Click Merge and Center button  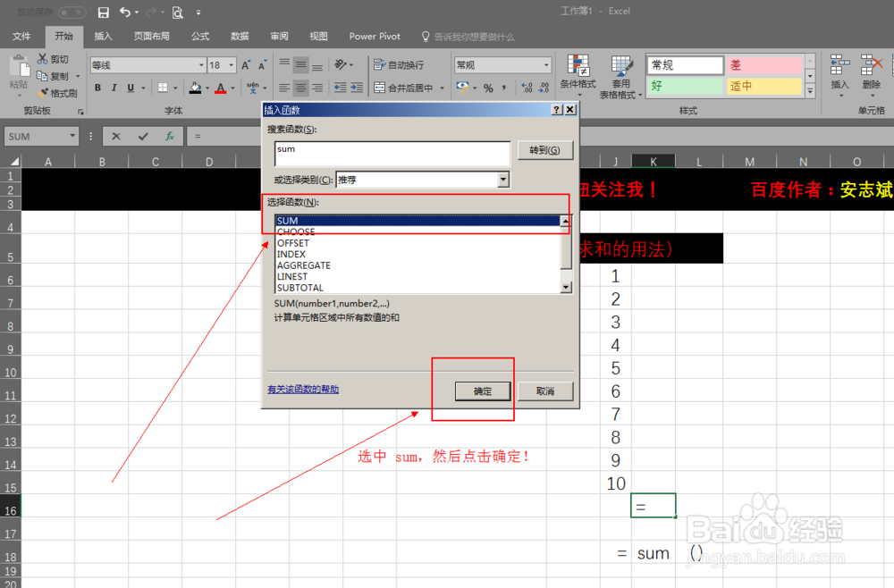click(x=404, y=88)
